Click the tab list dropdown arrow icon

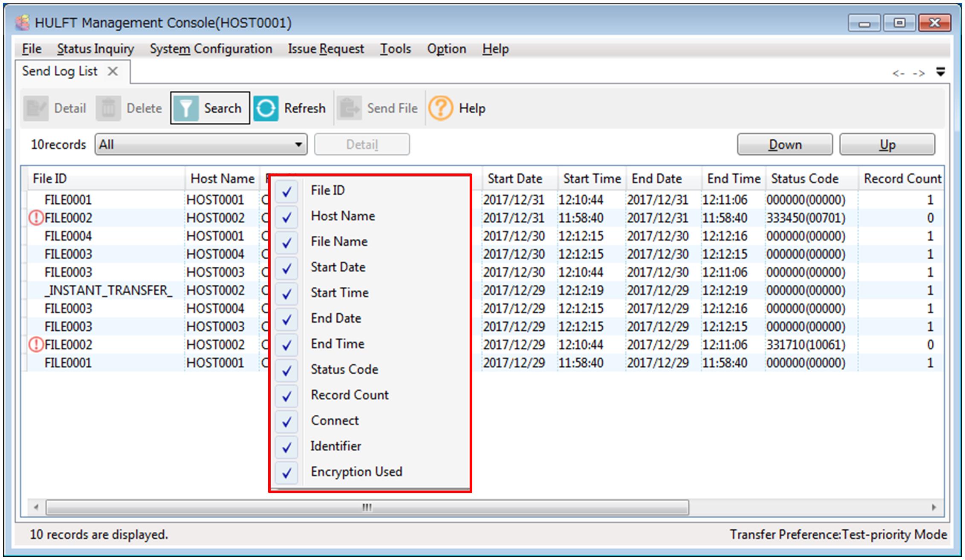tap(940, 72)
